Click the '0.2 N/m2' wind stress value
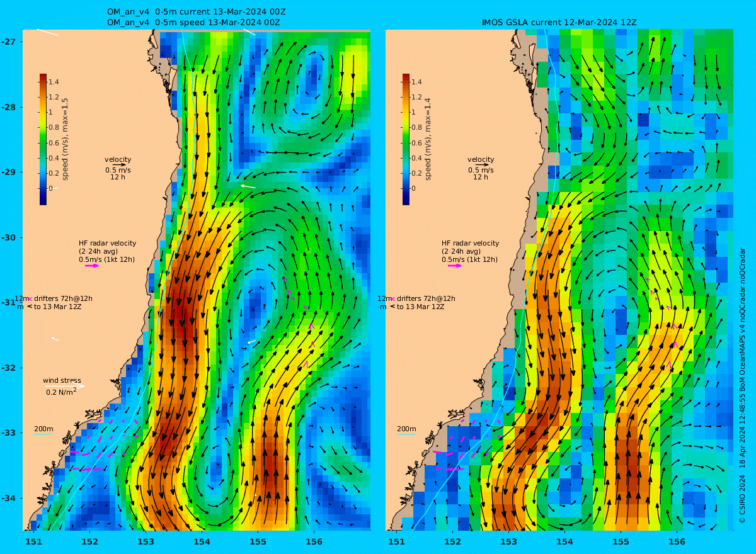 tap(62, 392)
